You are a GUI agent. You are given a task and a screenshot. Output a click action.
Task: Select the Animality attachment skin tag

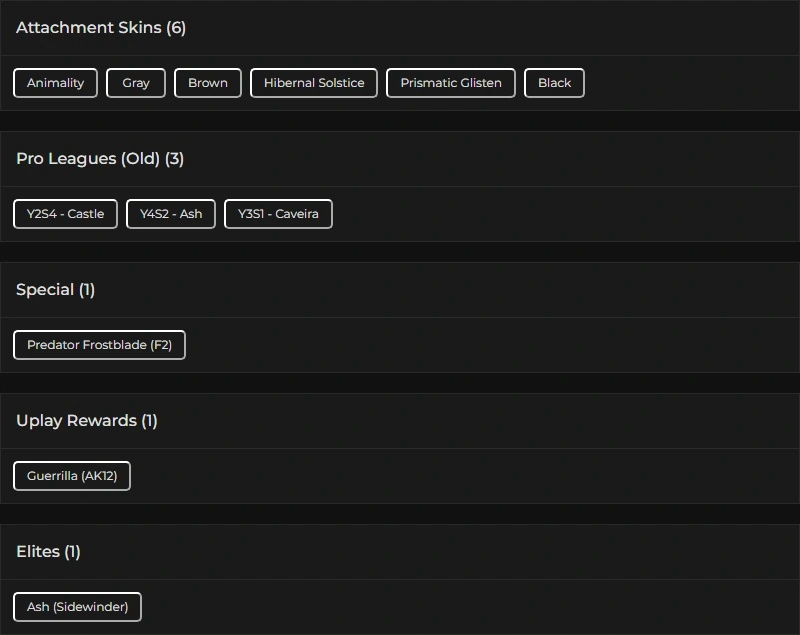(55, 83)
